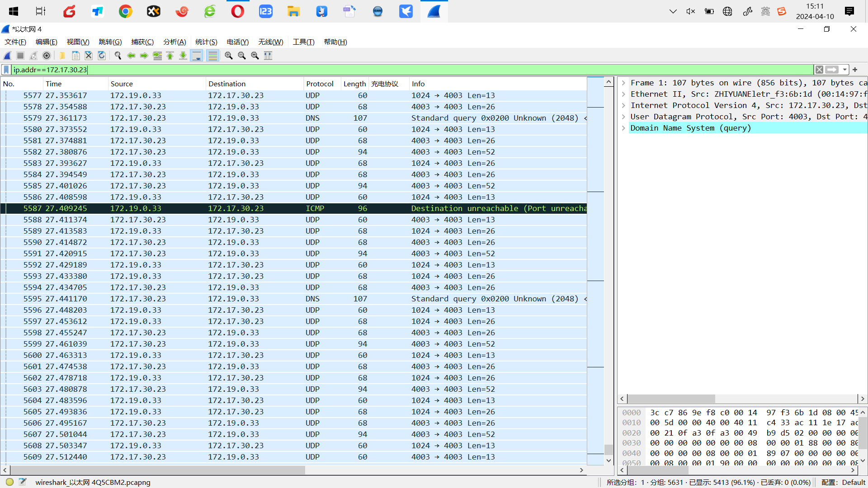
Task: Reload the capture file icon
Action: coord(102,56)
